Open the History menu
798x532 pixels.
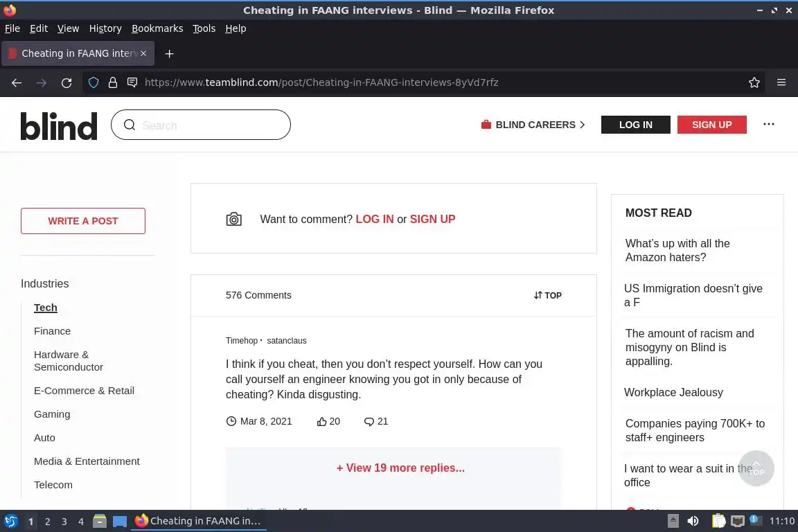(105, 28)
